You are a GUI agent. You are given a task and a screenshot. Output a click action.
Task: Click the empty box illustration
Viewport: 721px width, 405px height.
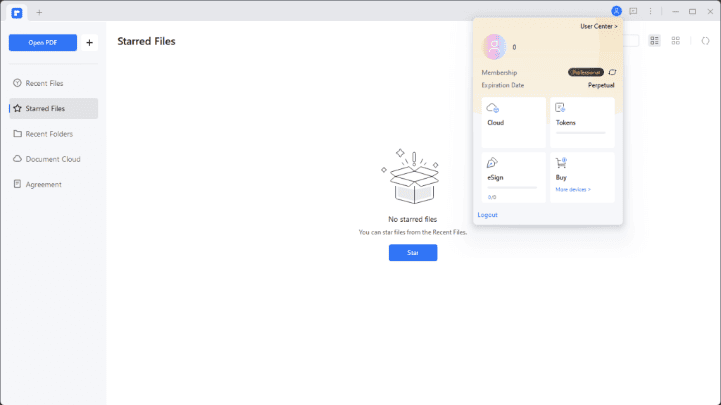[410, 176]
